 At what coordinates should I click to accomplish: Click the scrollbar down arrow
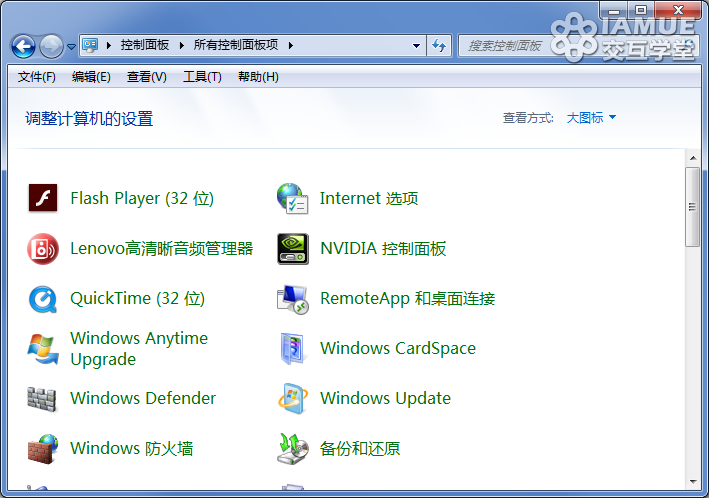tap(693, 482)
